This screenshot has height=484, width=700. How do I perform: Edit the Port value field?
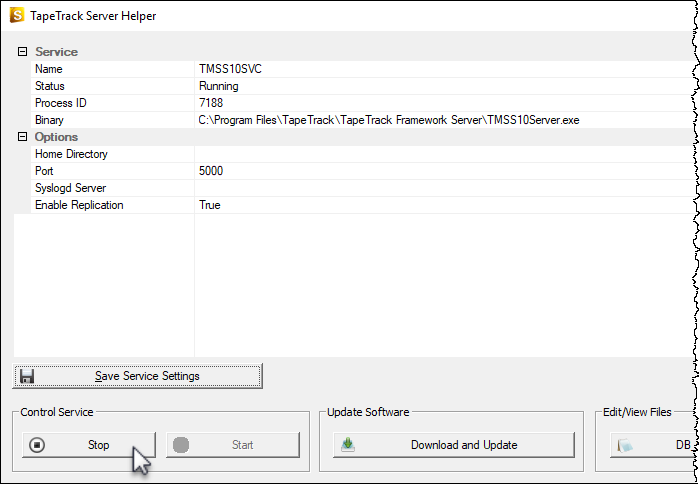[x=445, y=171]
